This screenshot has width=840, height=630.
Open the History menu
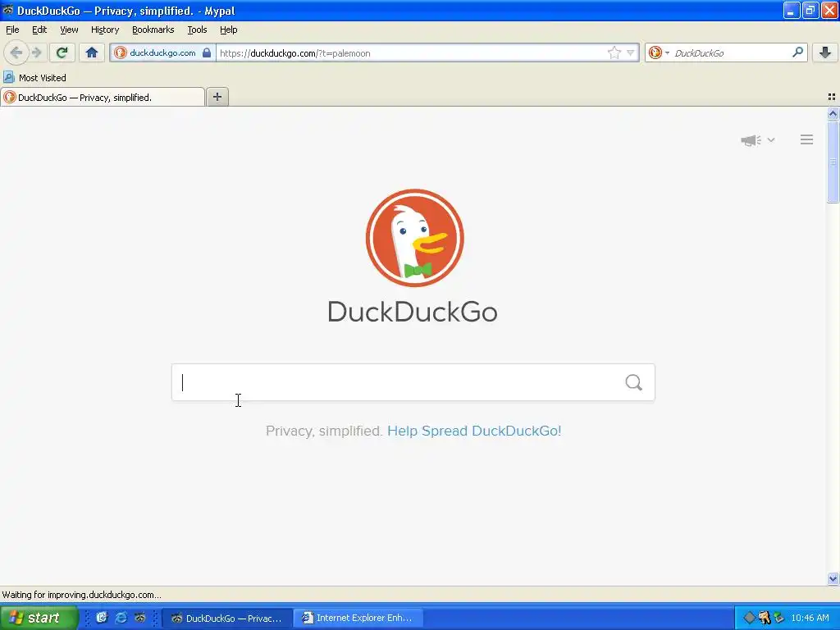point(105,30)
